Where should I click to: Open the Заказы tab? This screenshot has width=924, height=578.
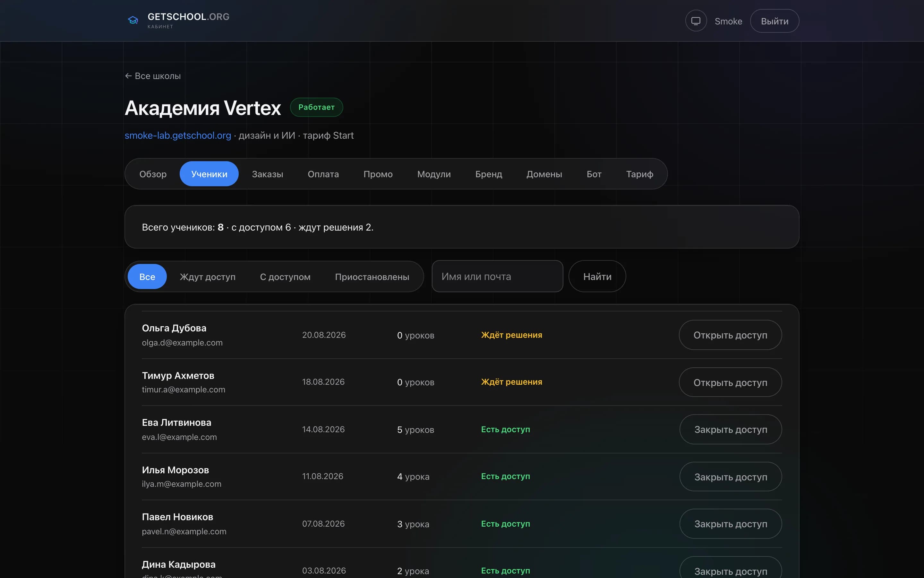[x=267, y=174]
